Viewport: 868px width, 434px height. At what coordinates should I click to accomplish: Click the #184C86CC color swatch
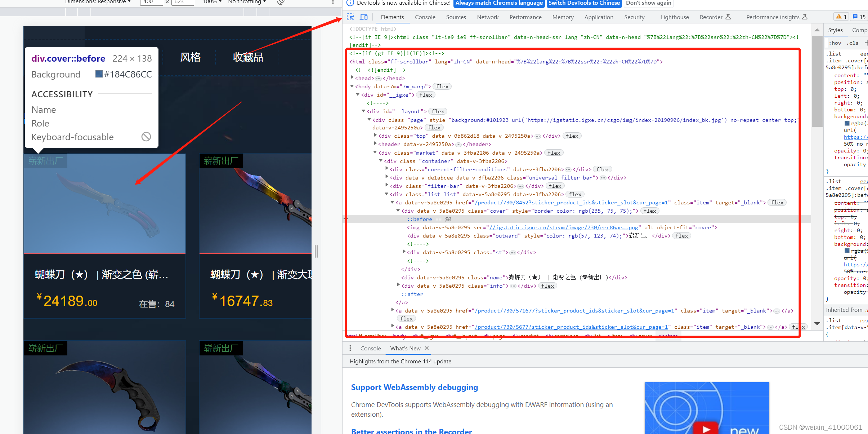[99, 74]
